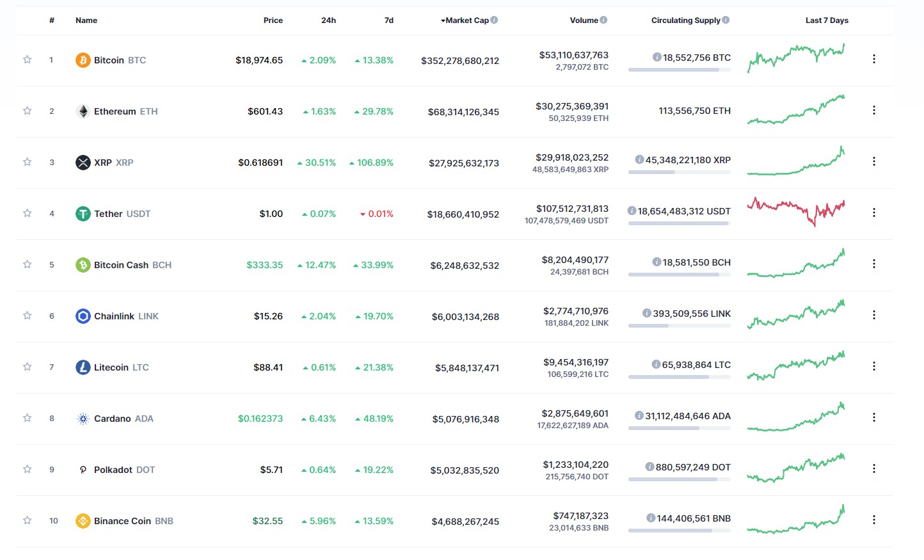
Task: Click info icon beside Chainlink circulating supply
Action: click(x=647, y=313)
